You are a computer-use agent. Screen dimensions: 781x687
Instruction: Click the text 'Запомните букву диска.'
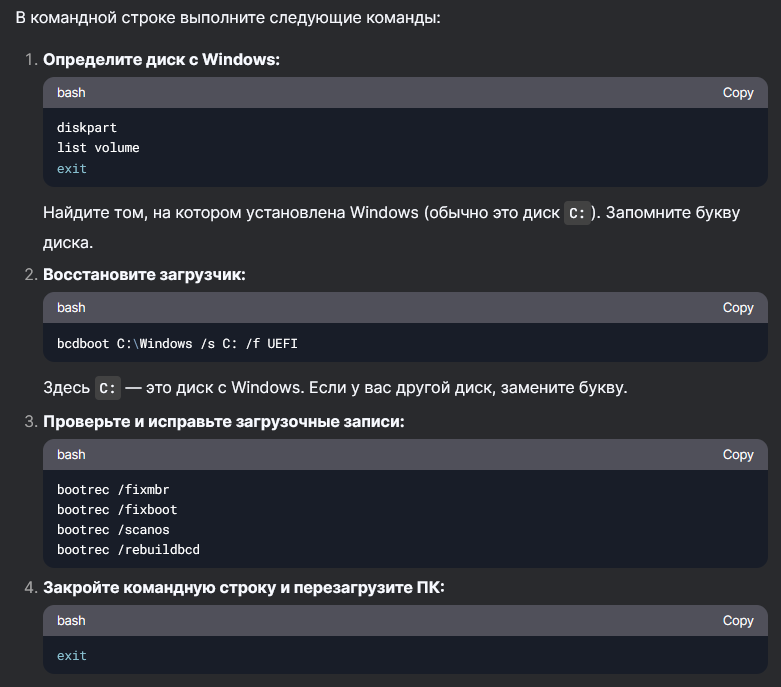coord(391,228)
